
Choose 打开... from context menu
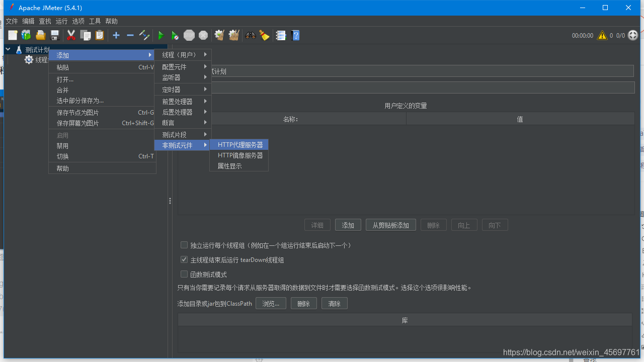pyautogui.click(x=103, y=79)
